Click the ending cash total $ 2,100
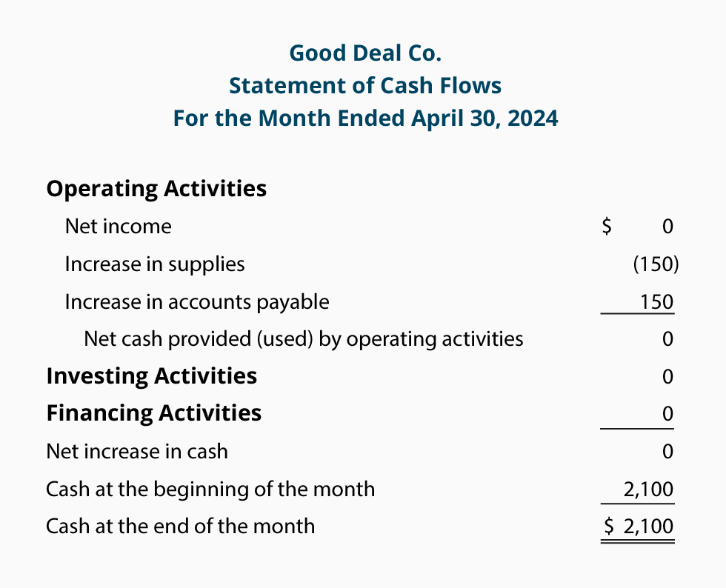 pyautogui.click(x=639, y=527)
